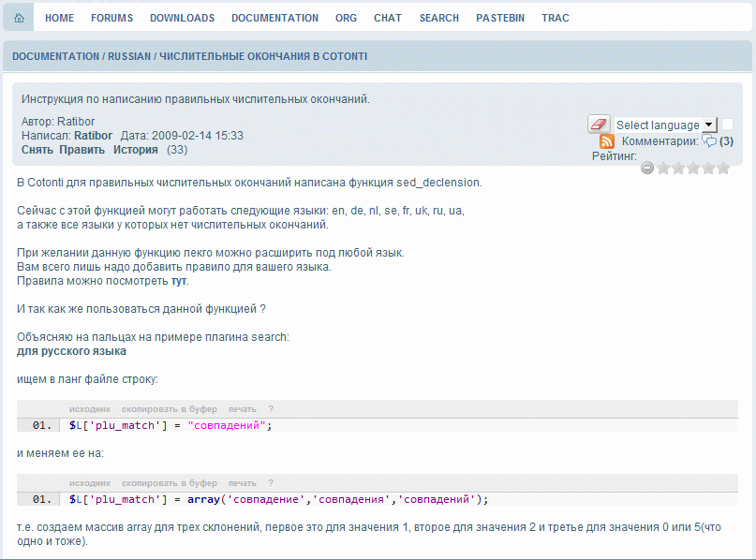Viewport: 756px width, 560px height.
Task: Click the line "И так как же пользоваться данной функцией ?"
Action: [x=141, y=309]
